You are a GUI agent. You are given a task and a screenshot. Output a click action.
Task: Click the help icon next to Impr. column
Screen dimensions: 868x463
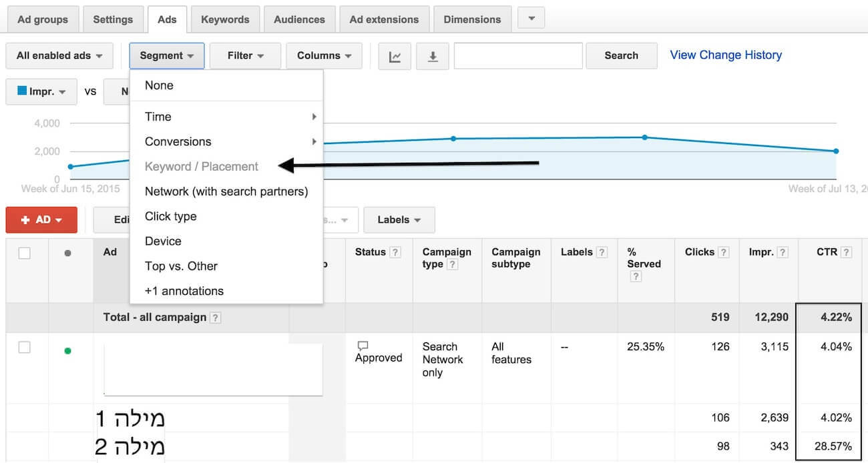click(x=784, y=252)
